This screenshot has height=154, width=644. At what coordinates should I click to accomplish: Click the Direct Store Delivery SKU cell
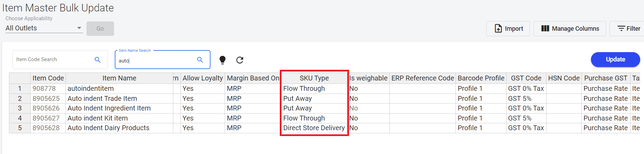click(314, 128)
